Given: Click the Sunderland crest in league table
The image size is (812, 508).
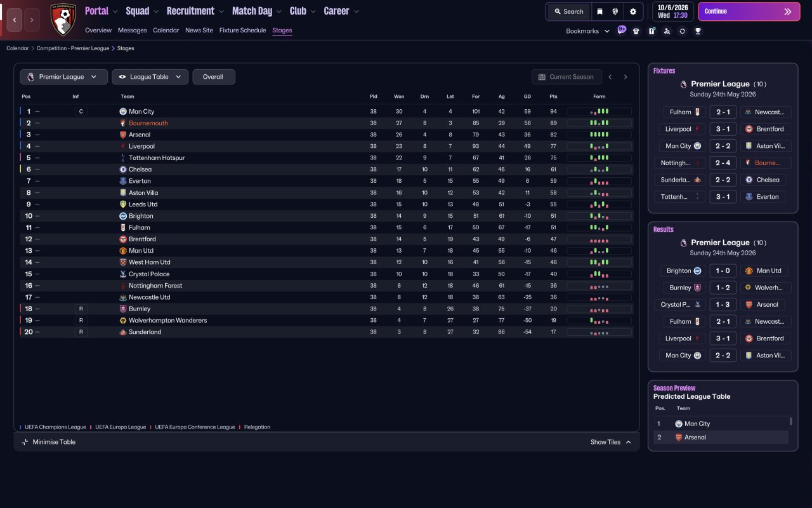Looking at the screenshot, I should tap(123, 332).
